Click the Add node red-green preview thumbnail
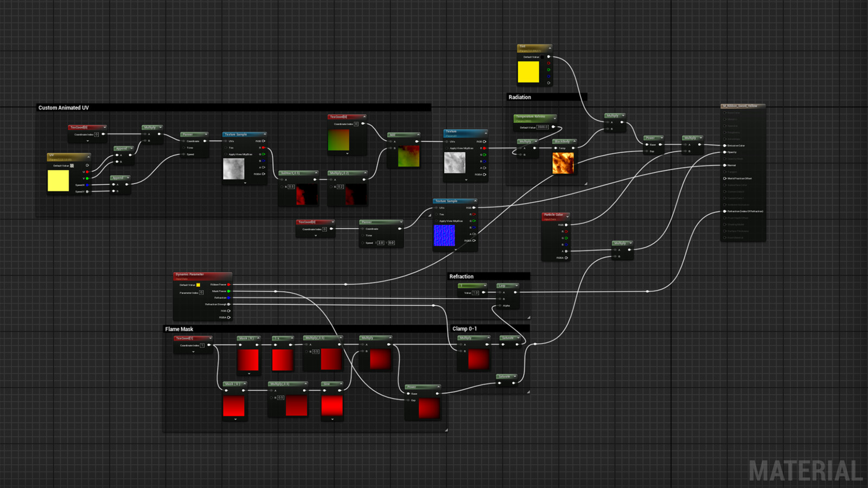868x488 pixels. [409, 156]
